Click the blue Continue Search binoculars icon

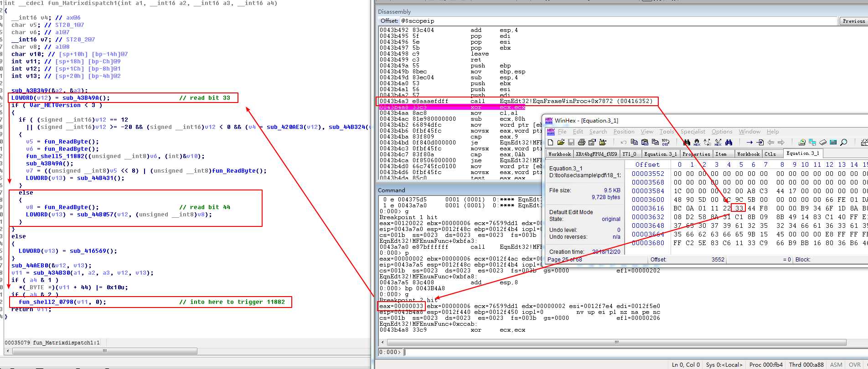tap(729, 143)
